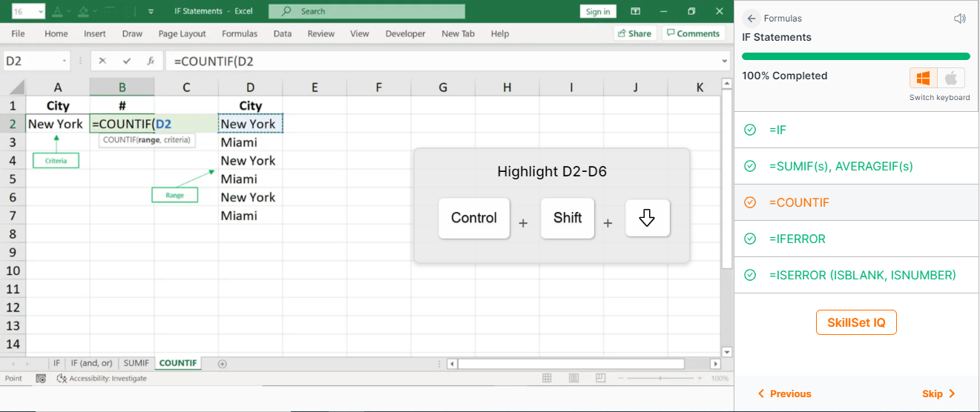Cancel the formula entry with X icon
Viewport: 980px width, 412px height.
102,62
